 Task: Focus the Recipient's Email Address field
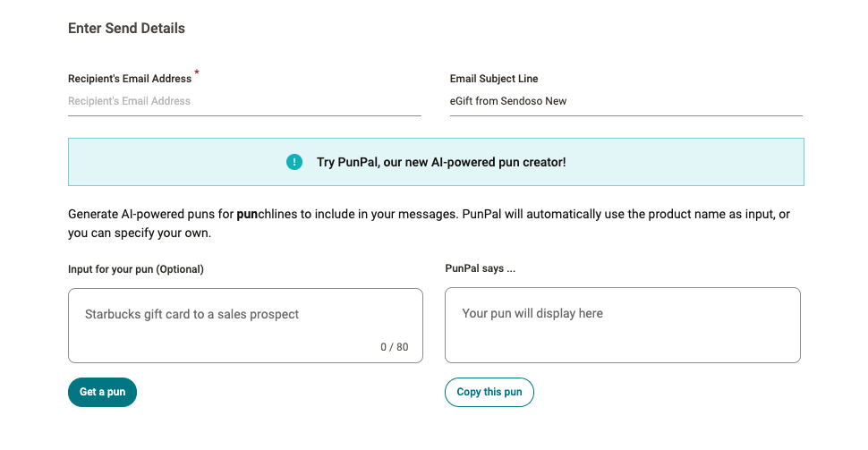click(x=244, y=101)
